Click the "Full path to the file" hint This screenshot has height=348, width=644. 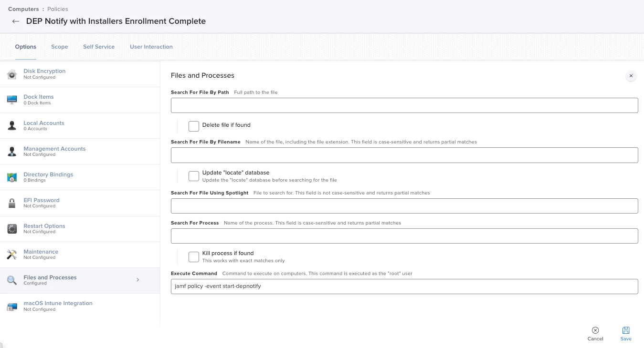256,92
